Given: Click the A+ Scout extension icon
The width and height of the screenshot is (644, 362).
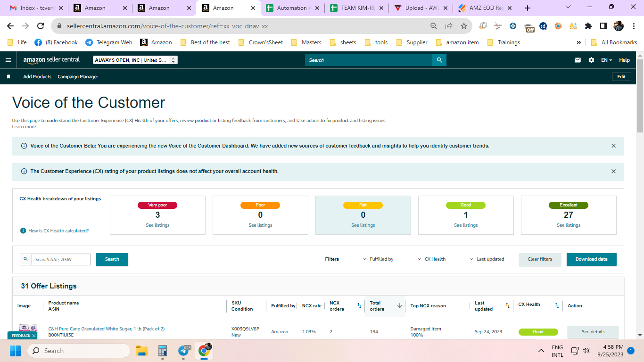Looking at the screenshot, I should [573, 26].
